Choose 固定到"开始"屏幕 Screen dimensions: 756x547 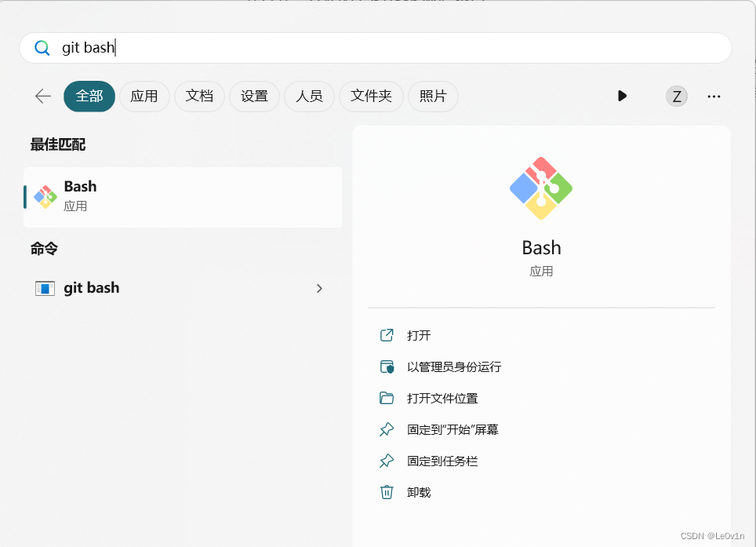(x=453, y=430)
